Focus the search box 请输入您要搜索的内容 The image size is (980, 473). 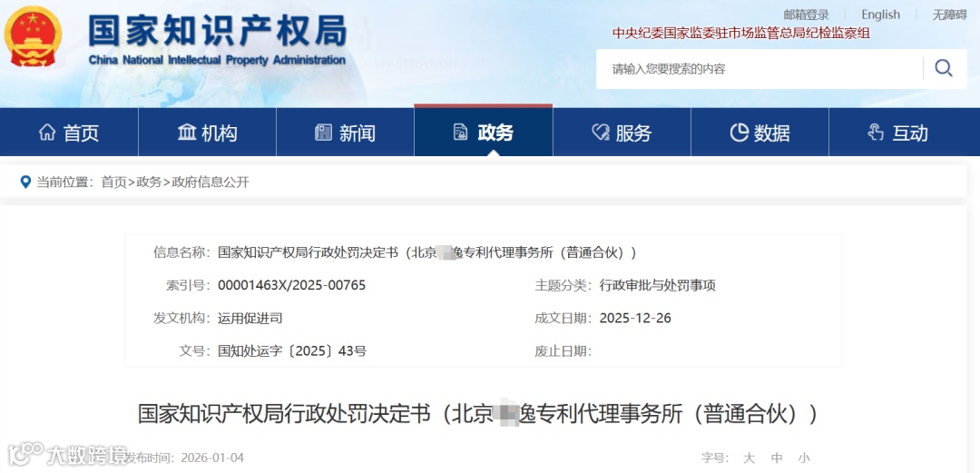pos(759,69)
